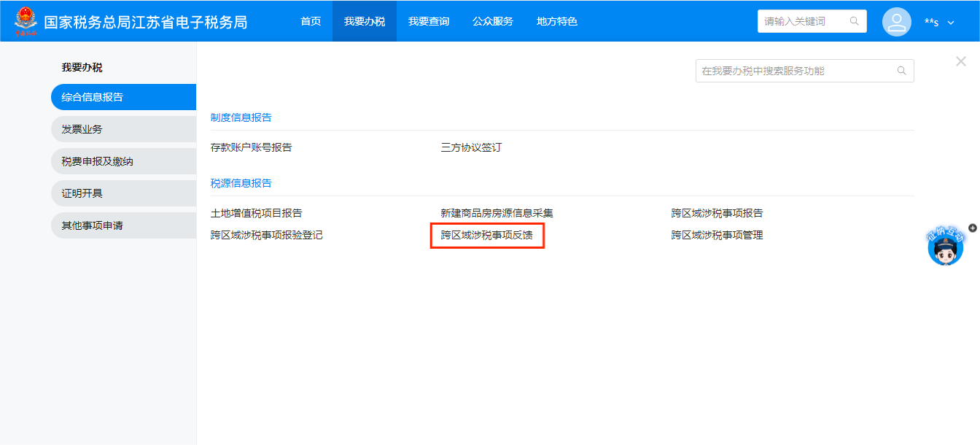Image resolution: width=980 pixels, height=445 pixels.
Task: Click the tax bureau national emblem logo
Action: (x=26, y=20)
